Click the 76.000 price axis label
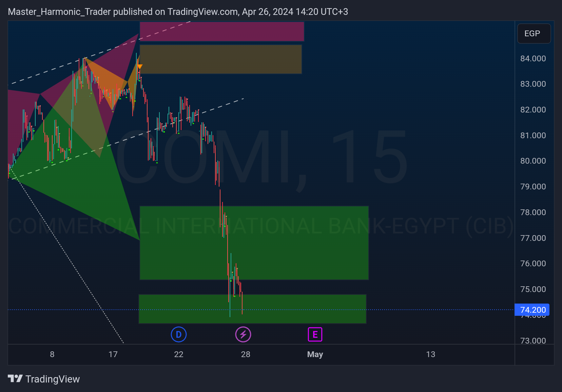This screenshot has height=392, width=562. 533,264
